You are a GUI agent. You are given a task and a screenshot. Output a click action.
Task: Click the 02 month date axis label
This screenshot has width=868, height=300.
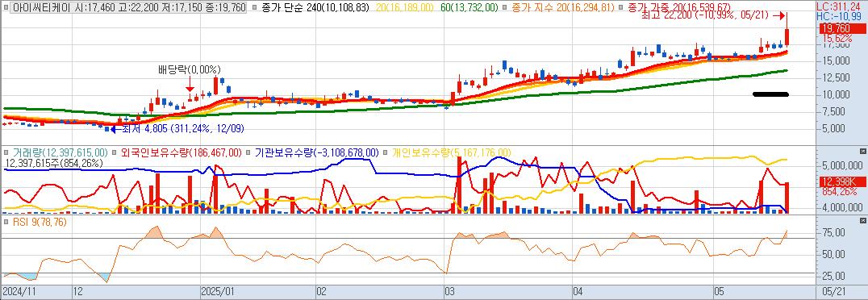click(321, 290)
